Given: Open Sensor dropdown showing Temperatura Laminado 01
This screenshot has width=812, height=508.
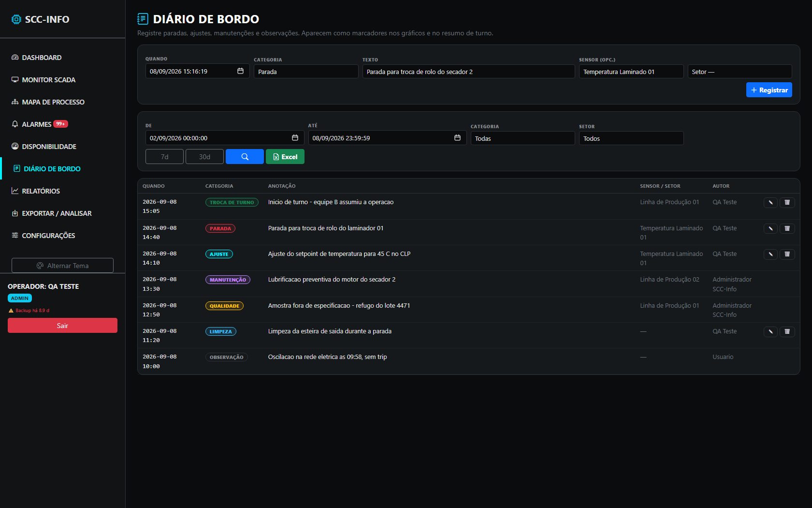Looking at the screenshot, I should (x=631, y=72).
